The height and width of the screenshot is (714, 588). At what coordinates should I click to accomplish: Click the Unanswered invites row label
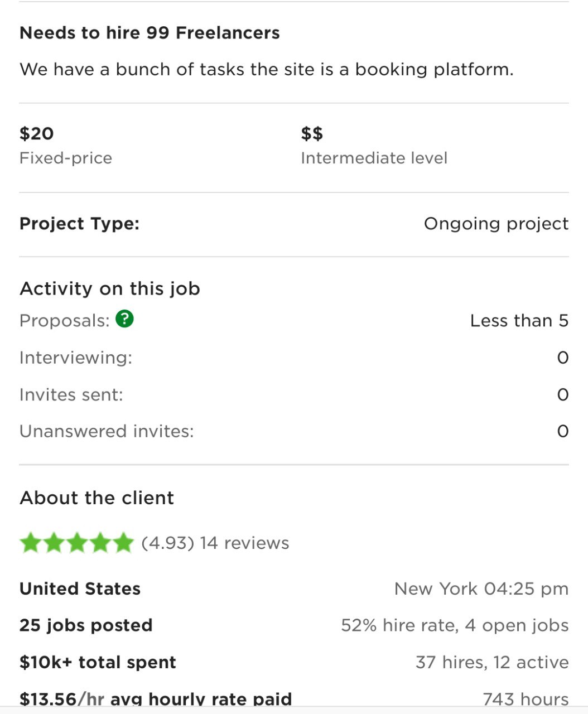point(107,431)
